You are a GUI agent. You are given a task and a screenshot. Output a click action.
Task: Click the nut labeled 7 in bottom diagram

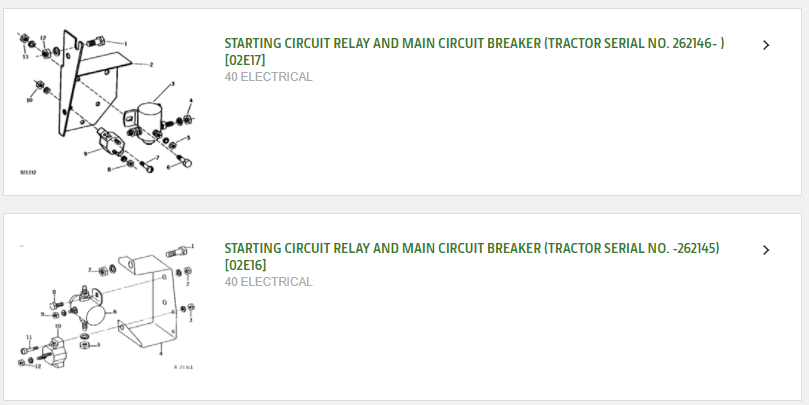coord(103,270)
